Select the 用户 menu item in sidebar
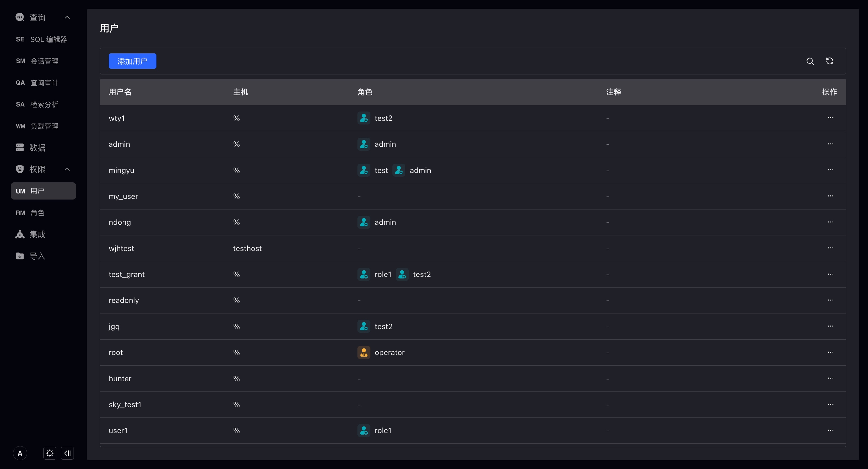This screenshot has height=469, width=868. [x=43, y=191]
